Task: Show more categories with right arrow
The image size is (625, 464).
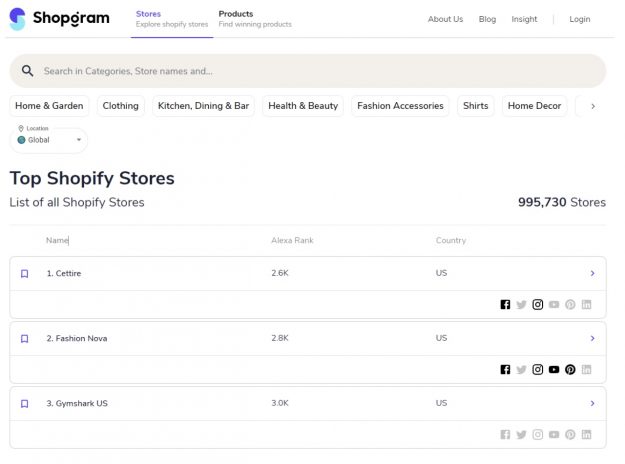Action: [593, 106]
